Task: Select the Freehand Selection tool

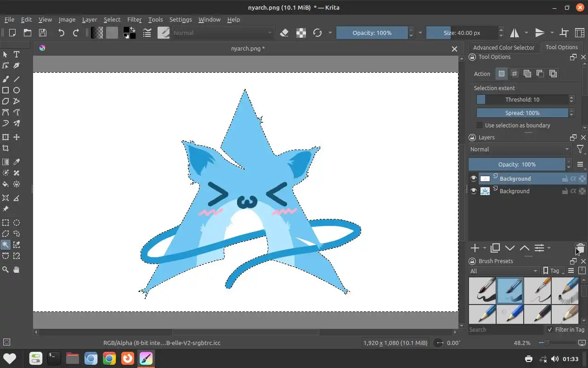Action: click(x=17, y=234)
